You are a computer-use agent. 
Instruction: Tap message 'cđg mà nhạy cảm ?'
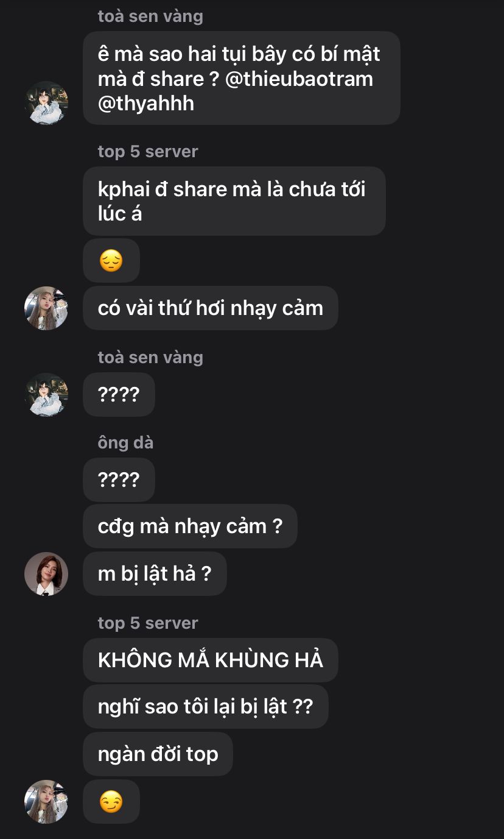pos(190,526)
